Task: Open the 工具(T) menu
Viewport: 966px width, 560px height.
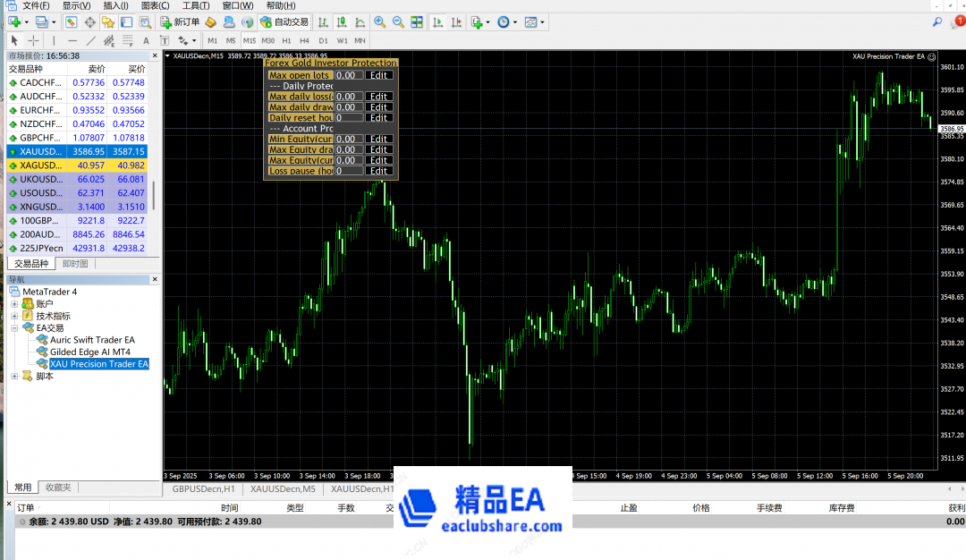Action: pyautogui.click(x=196, y=5)
